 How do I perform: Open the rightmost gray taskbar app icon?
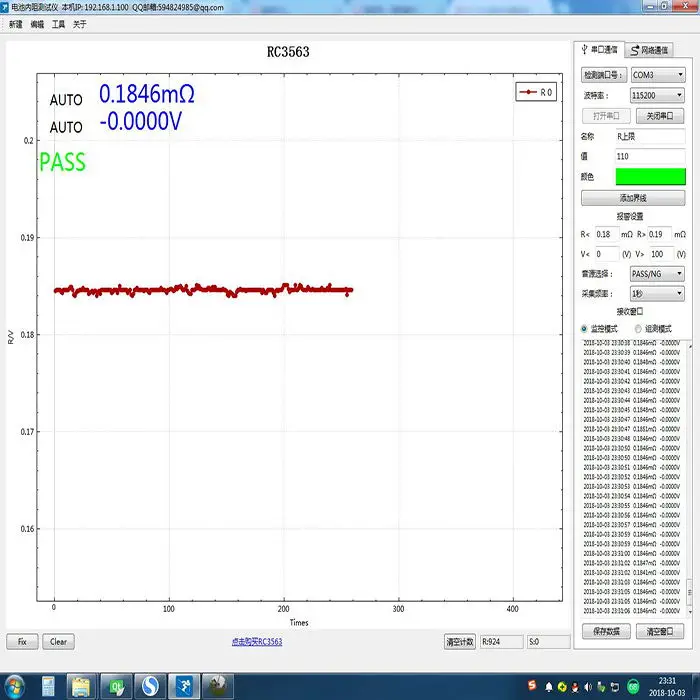pyautogui.click(x=218, y=687)
